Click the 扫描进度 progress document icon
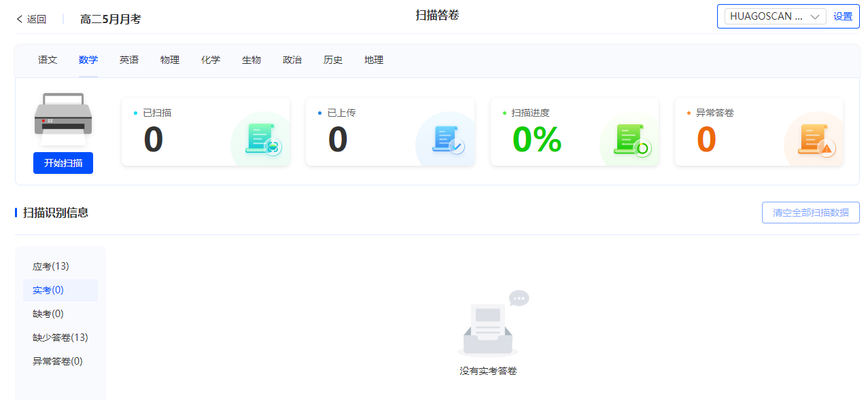The width and height of the screenshot is (868, 400). point(633,139)
